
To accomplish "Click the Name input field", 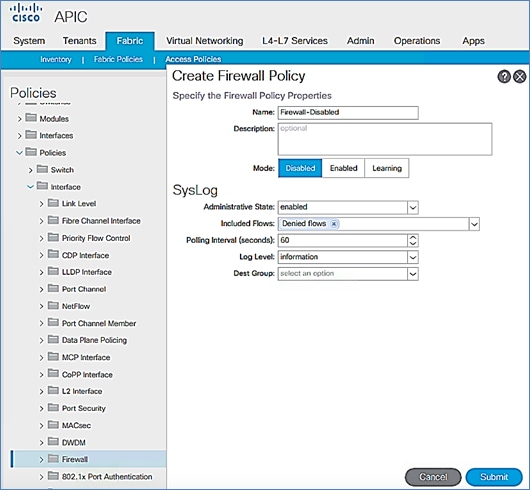I will [348, 113].
